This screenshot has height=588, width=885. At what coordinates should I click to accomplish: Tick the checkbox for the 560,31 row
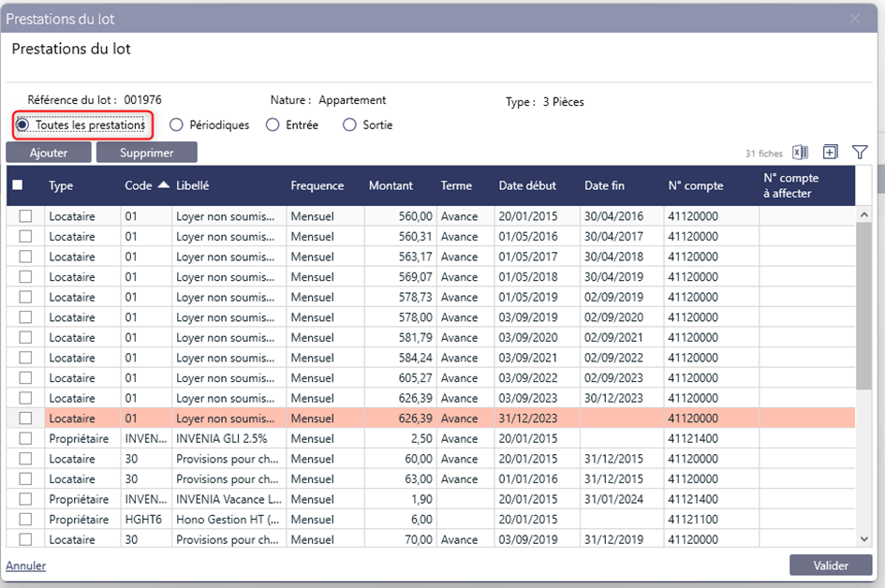25,237
